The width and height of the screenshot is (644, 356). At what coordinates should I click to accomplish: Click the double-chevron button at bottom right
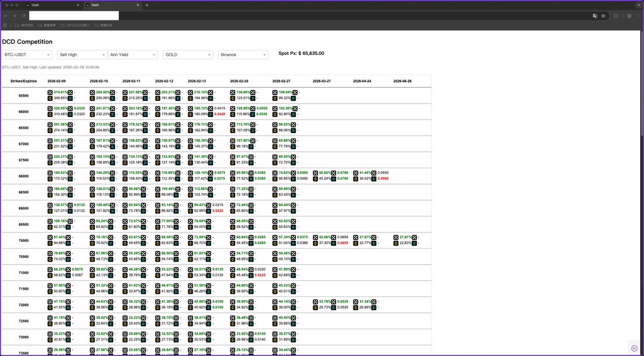click(x=634, y=348)
